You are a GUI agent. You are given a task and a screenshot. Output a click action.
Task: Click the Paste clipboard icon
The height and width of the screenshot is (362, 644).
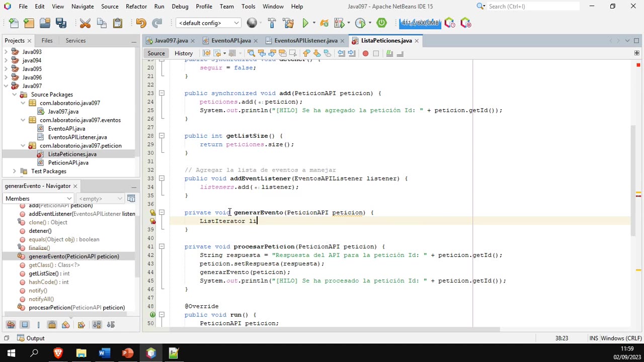(118, 23)
